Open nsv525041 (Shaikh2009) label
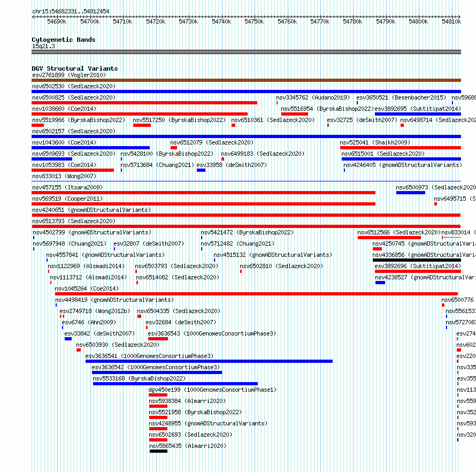The height and width of the screenshot is (472, 476). point(375,142)
